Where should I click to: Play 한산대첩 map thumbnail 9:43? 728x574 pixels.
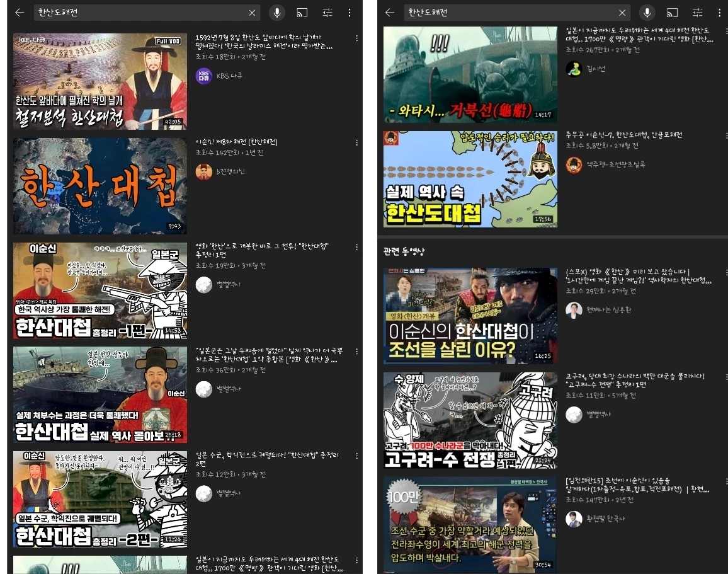(100, 186)
